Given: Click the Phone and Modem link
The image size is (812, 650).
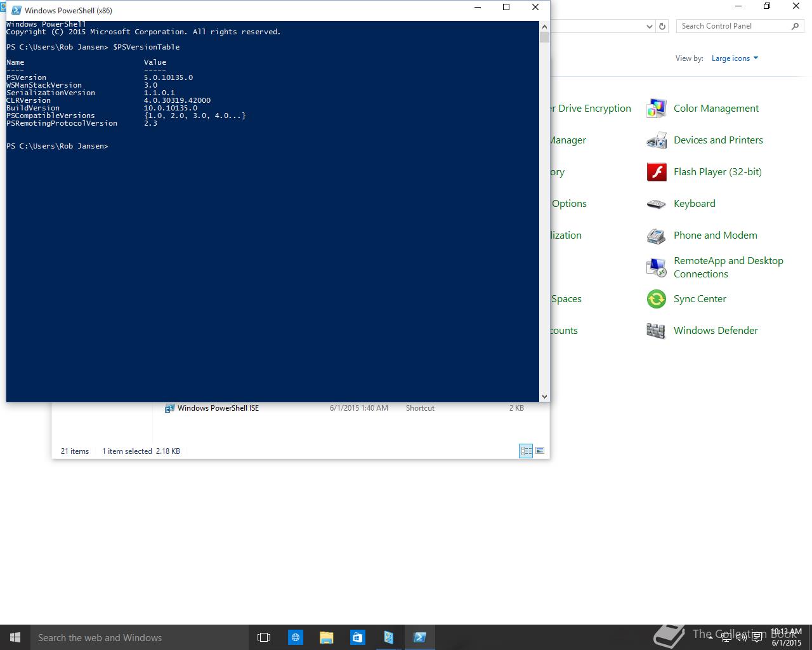Looking at the screenshot, I should (x=716, y=235).
